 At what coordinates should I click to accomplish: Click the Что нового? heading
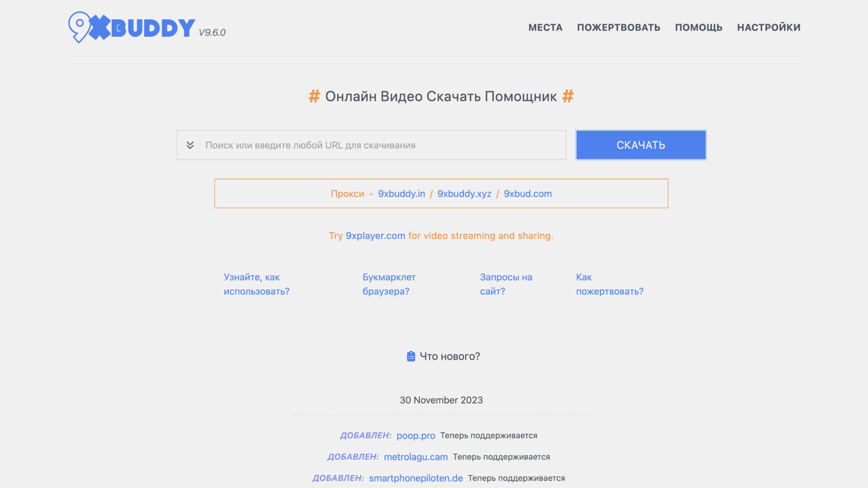pos(450,356)
